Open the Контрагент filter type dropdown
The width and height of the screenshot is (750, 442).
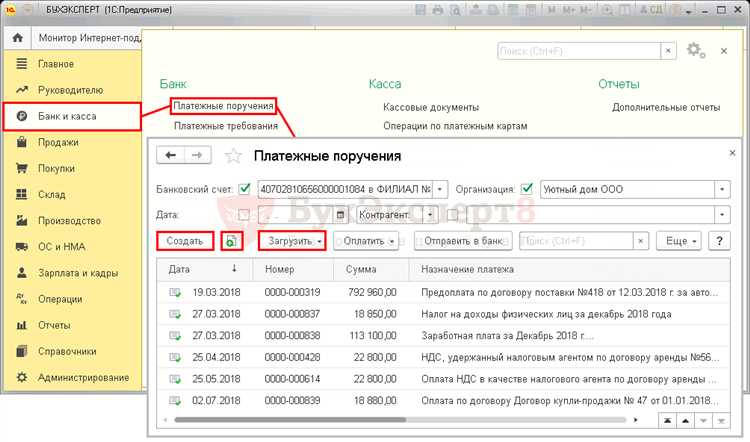[x=430, y=215]
